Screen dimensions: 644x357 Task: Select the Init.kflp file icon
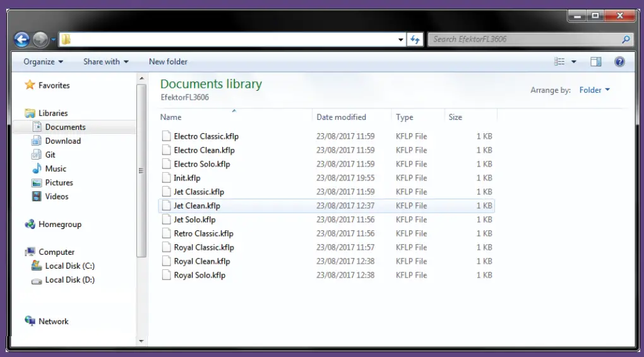click(x=166, y=178)
